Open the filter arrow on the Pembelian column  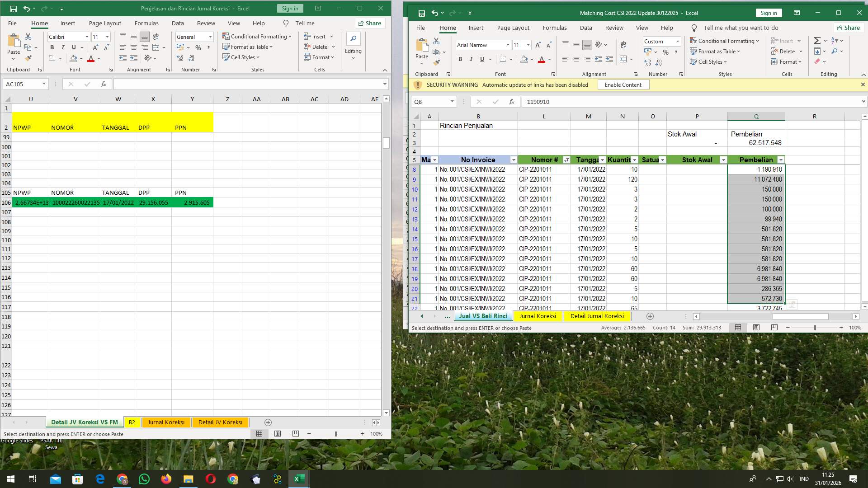pyautogui.click(x=781, y=160)
